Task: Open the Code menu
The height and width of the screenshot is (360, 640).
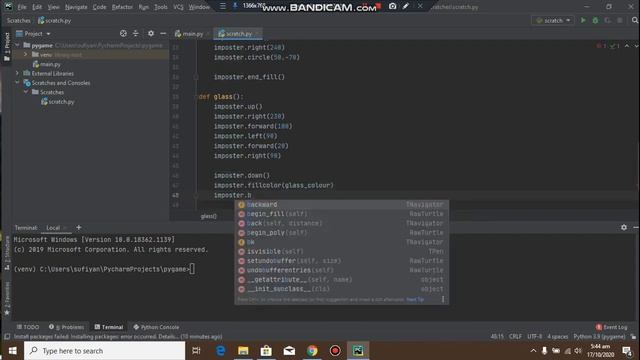Action: click(x=99, y=7)
